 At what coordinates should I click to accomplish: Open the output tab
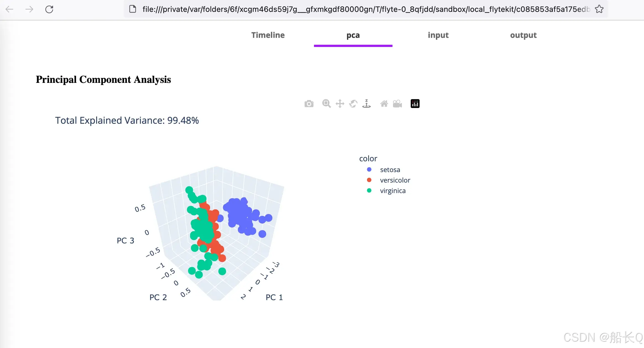[523, 35]
